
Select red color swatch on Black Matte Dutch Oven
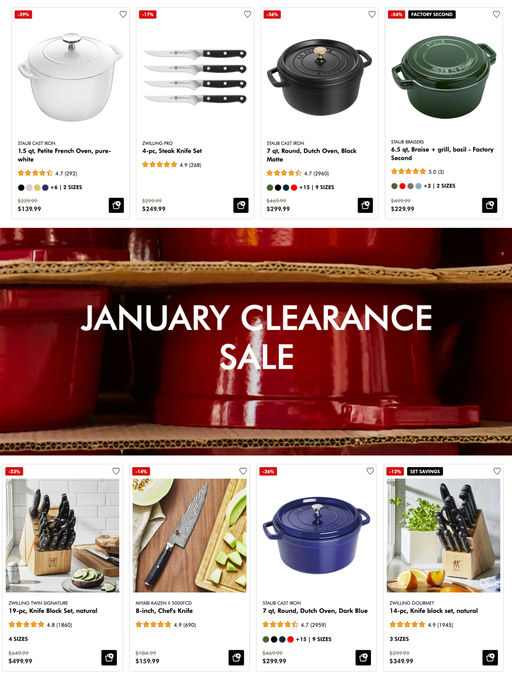pyautogui.click(x=294, y=188)
